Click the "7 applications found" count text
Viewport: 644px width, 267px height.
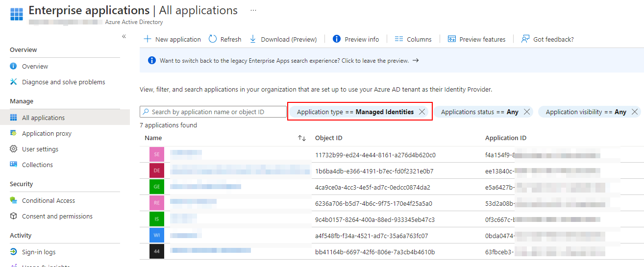(169, 125)
